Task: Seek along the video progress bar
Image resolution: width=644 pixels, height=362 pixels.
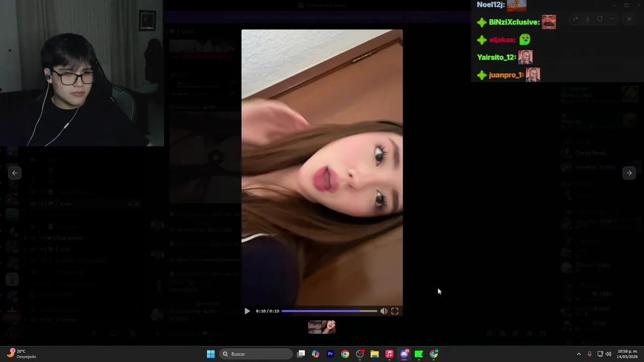Action: (329, 311)
